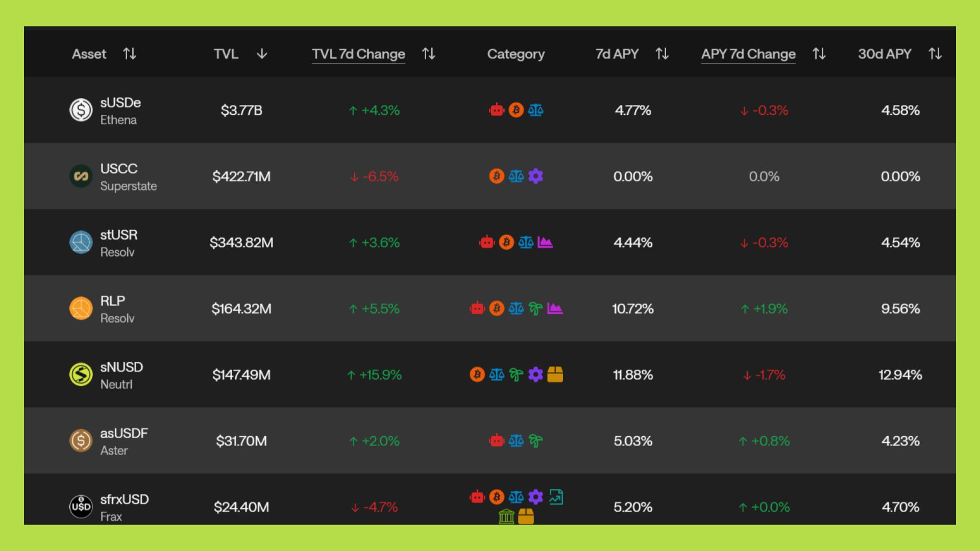This screenshot has height=551, width=980.
Task: Click the APY 7d Change column header
Action: click(748, 54)
